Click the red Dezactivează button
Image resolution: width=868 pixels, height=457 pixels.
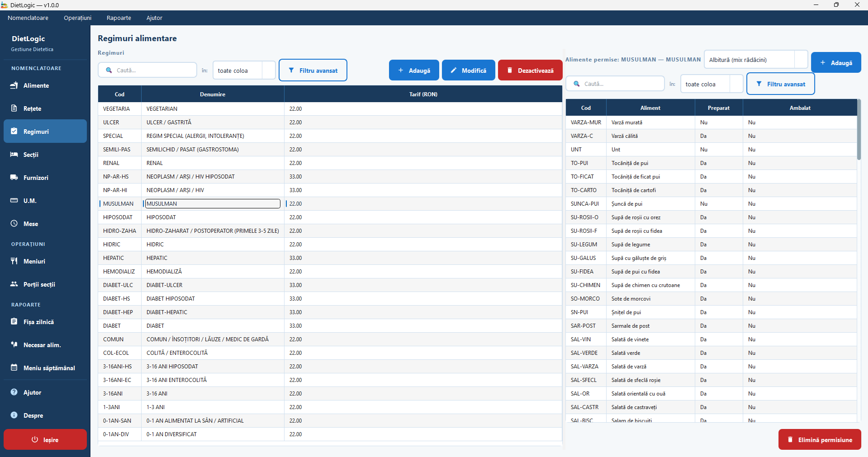point(530,71)
